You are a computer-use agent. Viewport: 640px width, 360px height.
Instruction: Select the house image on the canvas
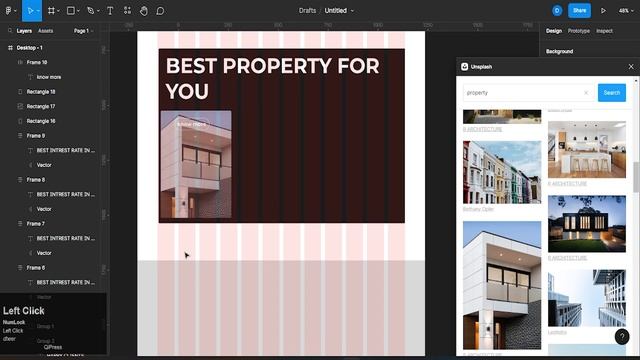(x=196, y=164)
